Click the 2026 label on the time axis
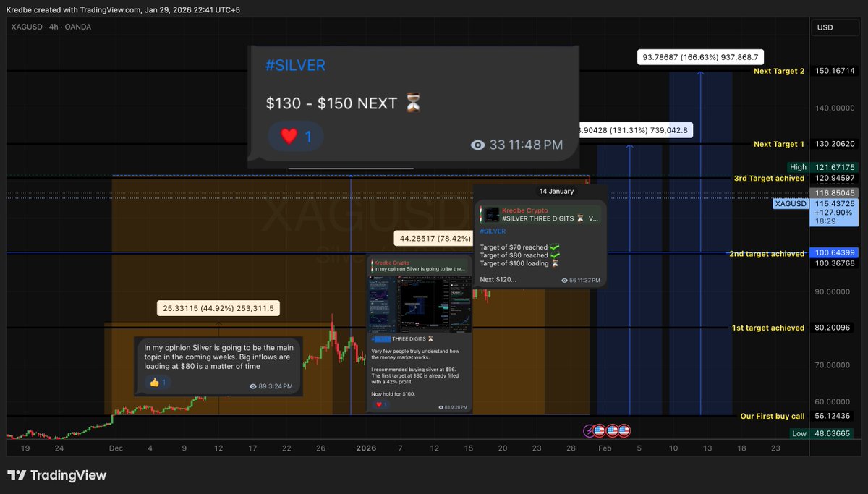 point(366,448)
